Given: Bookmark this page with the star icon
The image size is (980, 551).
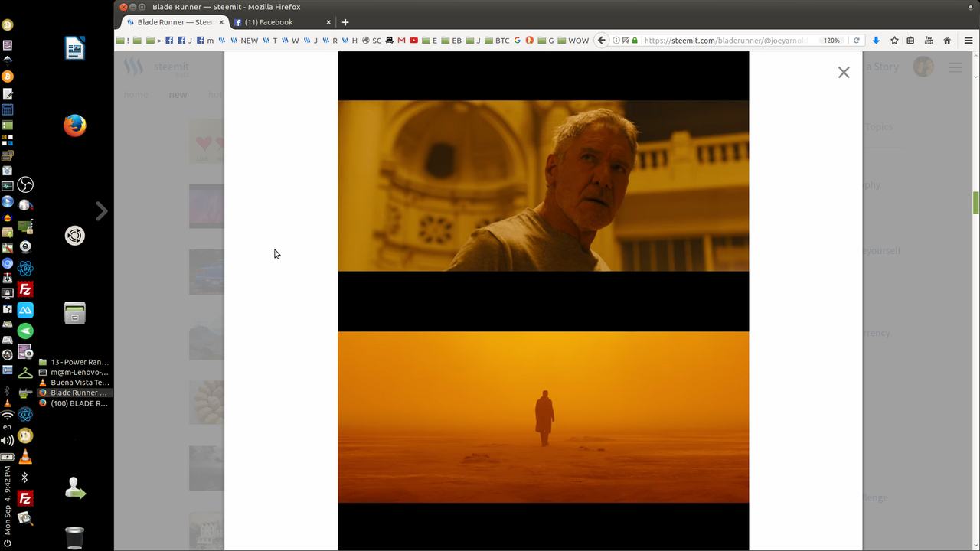Looking at the screenshot, I should point(893,40).
